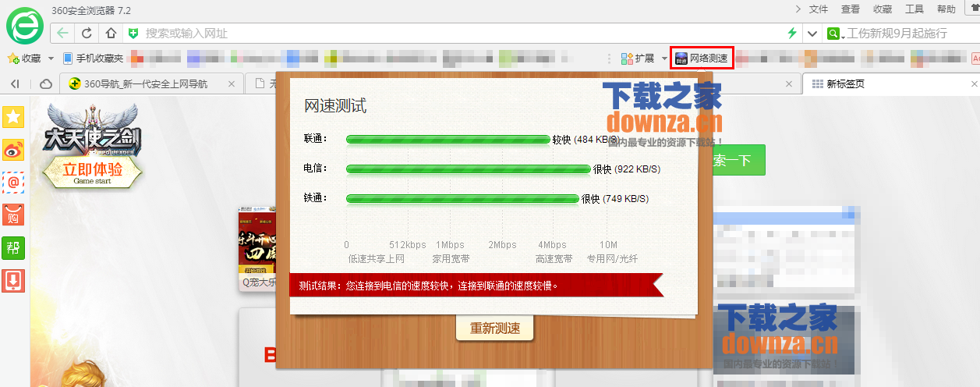Open the Weibo sidebar icon

(13, 150)
